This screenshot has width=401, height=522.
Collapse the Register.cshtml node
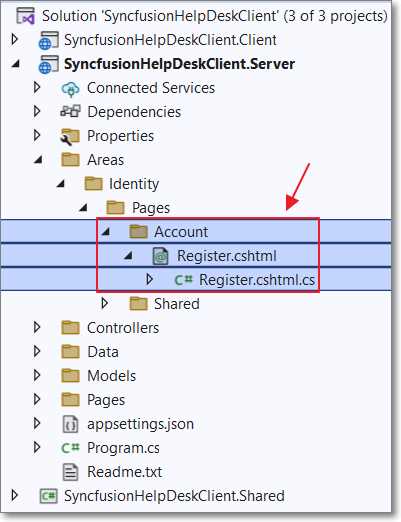[128, 256]
